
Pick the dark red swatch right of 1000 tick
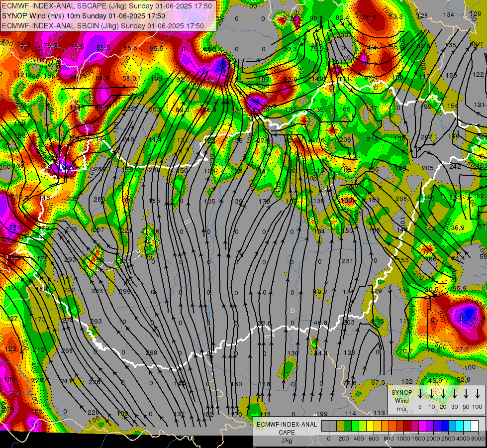(x=407, y=426)
